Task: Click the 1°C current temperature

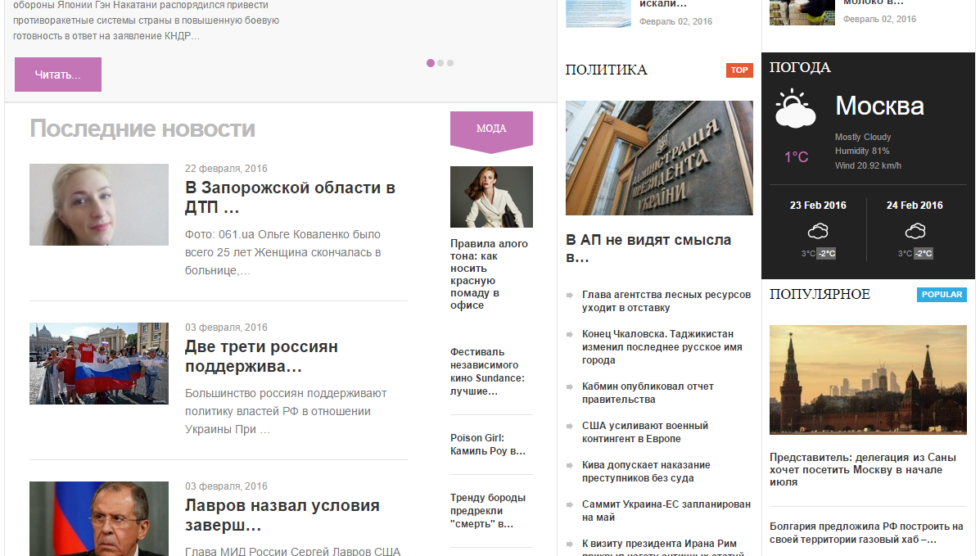Action: click(x=797, y=157)
